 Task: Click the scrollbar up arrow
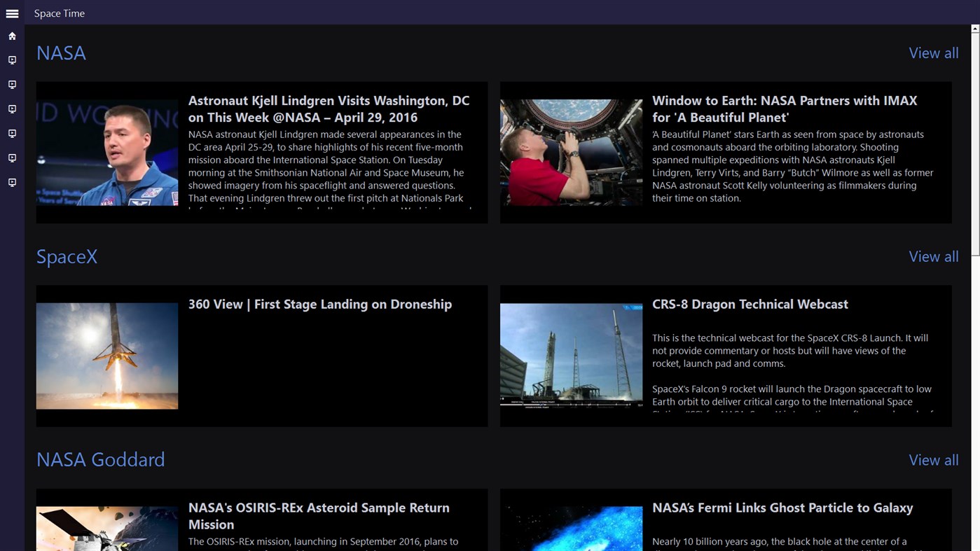pyautogui.click(x=974, y=27)
